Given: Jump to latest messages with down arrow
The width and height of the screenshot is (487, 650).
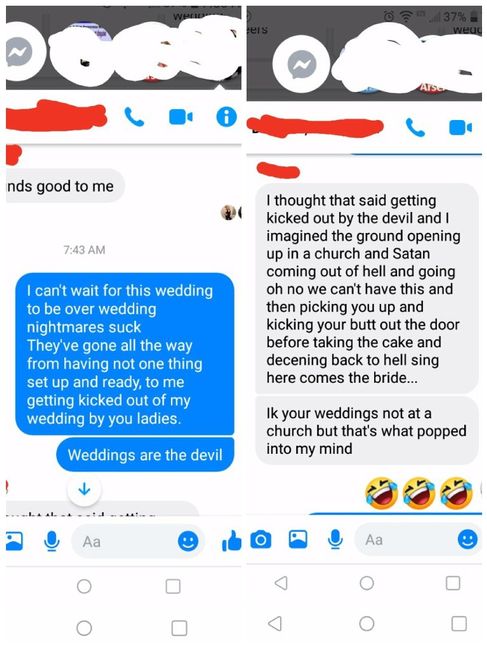Looking at the screenshot, I should (x=85, y=490).
